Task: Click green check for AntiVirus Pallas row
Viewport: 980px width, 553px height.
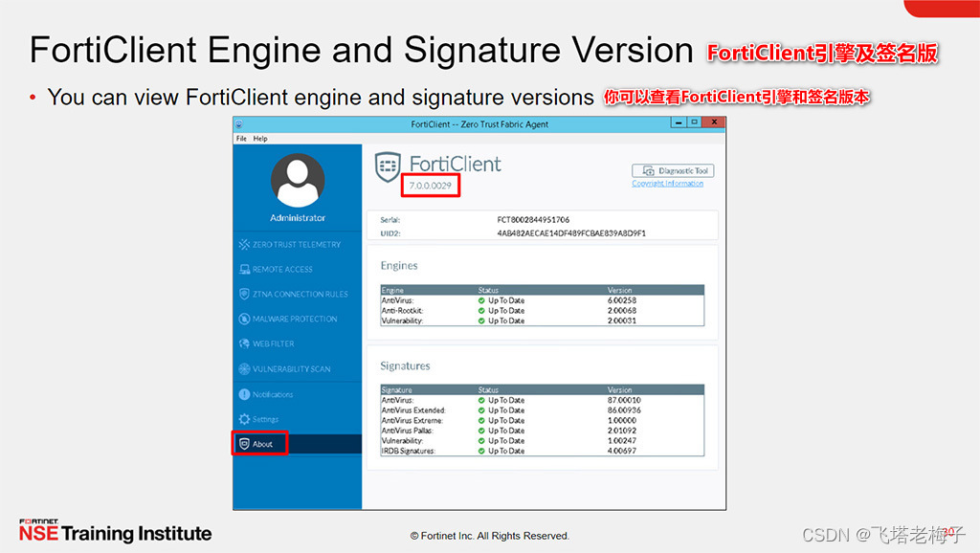Action: [x=481, y=431]
